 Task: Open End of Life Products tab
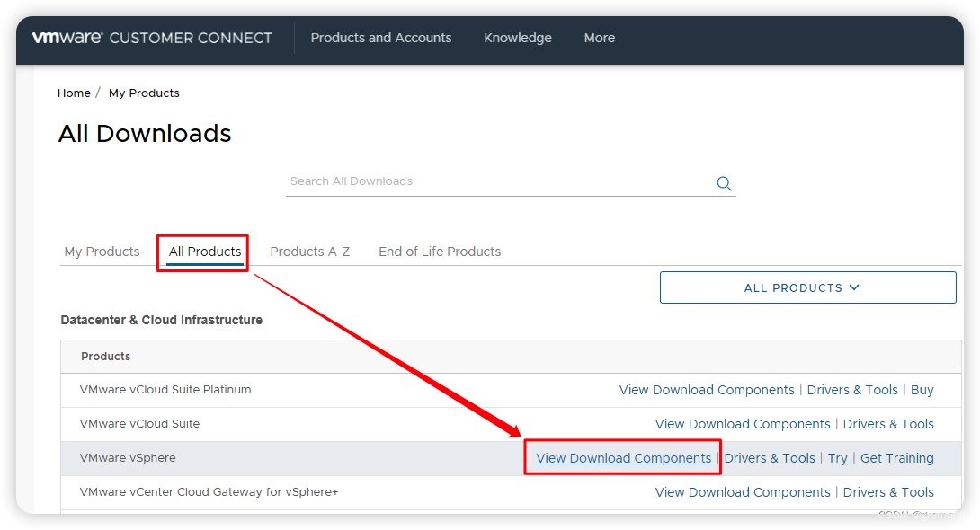(440, 252)
